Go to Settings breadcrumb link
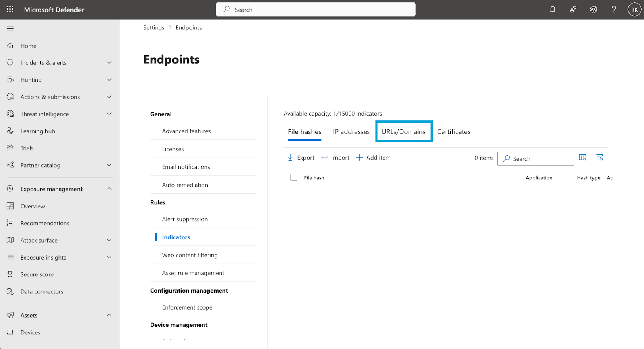Screen dimensions: 644x349 coord(154,27)
